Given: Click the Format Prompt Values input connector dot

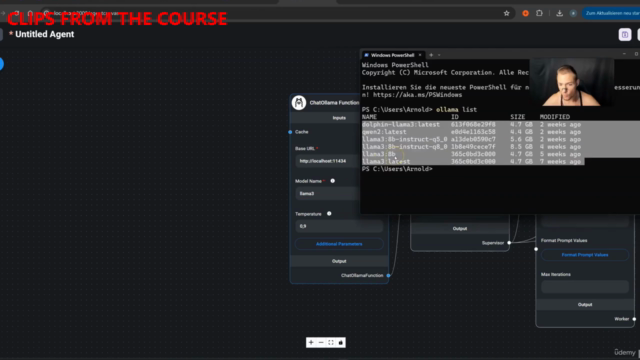Looking at the screenshot, I should click(x=536, y=249).
